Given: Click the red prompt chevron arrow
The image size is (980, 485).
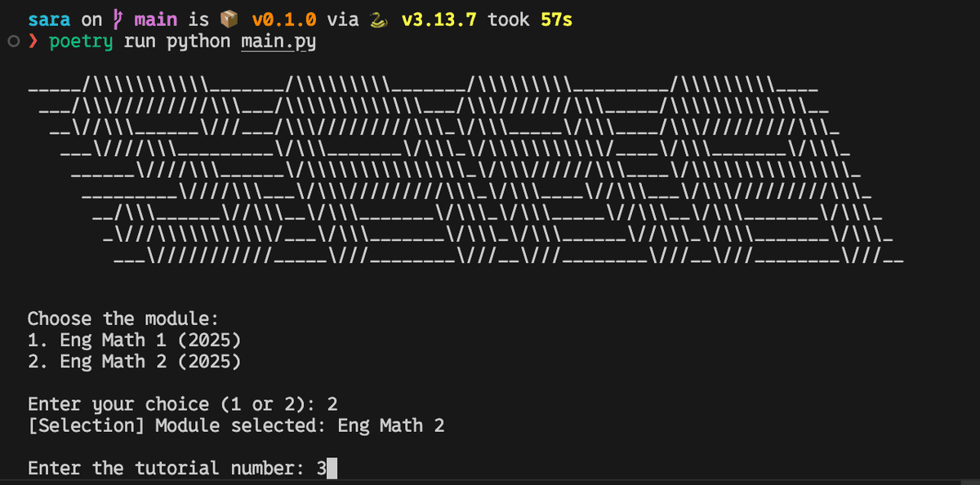Looking at the screenshot, I should click(33, 41).
